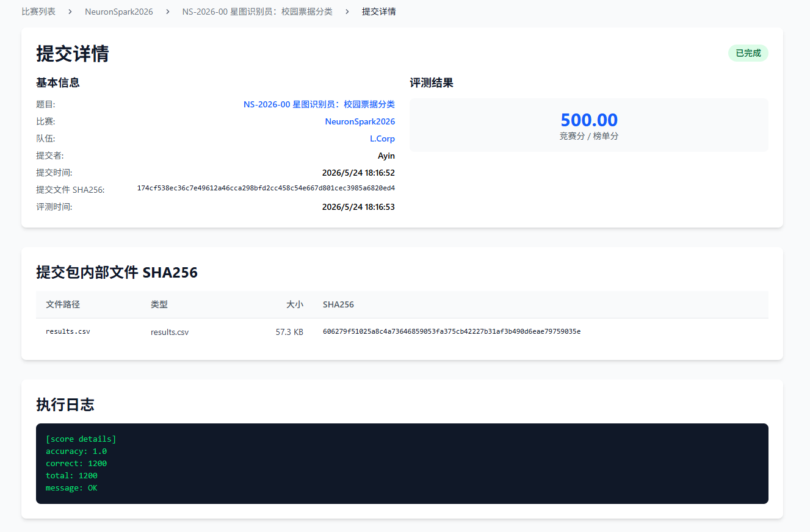Screen dimensions: 810x532
Task: Click the results.csv file path cell
Action: pos(68,331)
